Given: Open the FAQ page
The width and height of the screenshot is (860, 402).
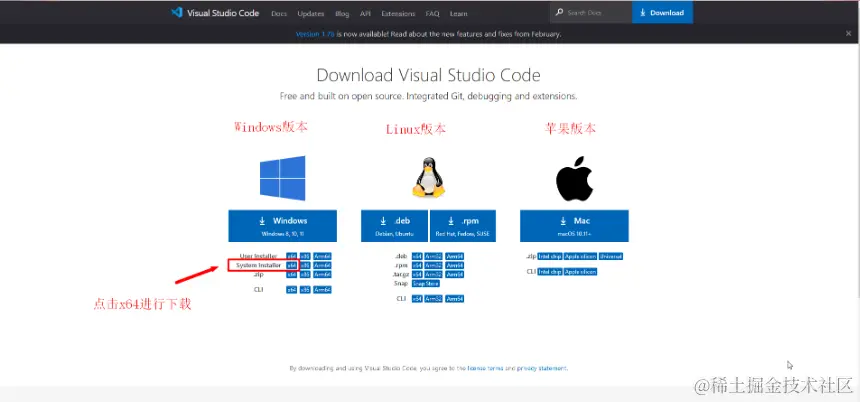Looking at the screenshot, I should pyautogui.click(x=432, y=13).
